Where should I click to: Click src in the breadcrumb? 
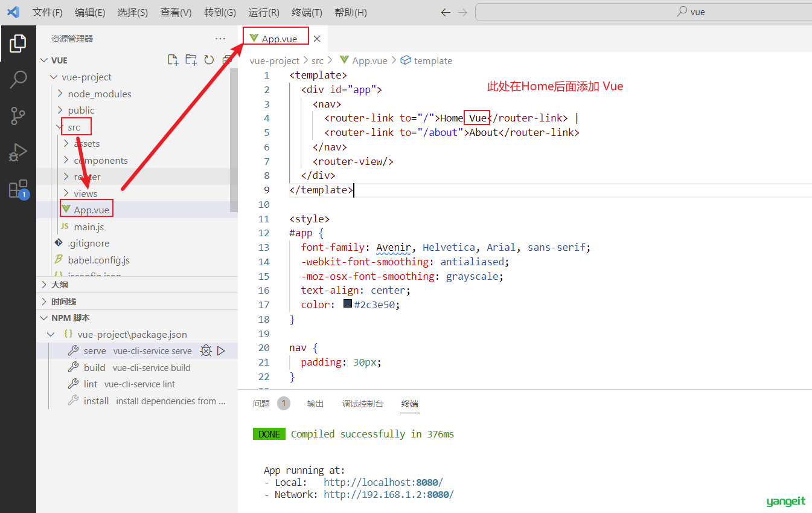(x=318, y=60)
